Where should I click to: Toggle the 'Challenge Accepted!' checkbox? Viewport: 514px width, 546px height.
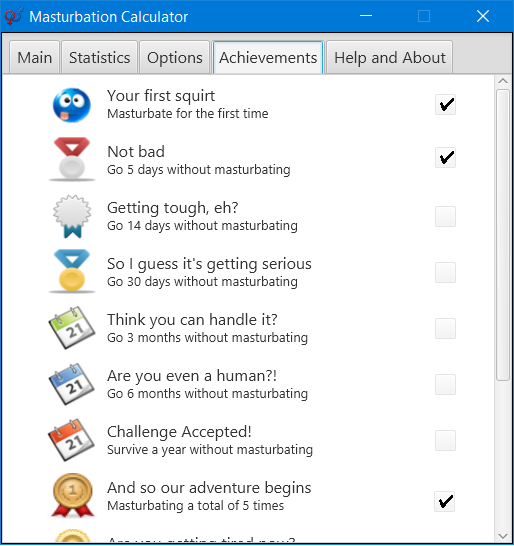coord(445,440)
